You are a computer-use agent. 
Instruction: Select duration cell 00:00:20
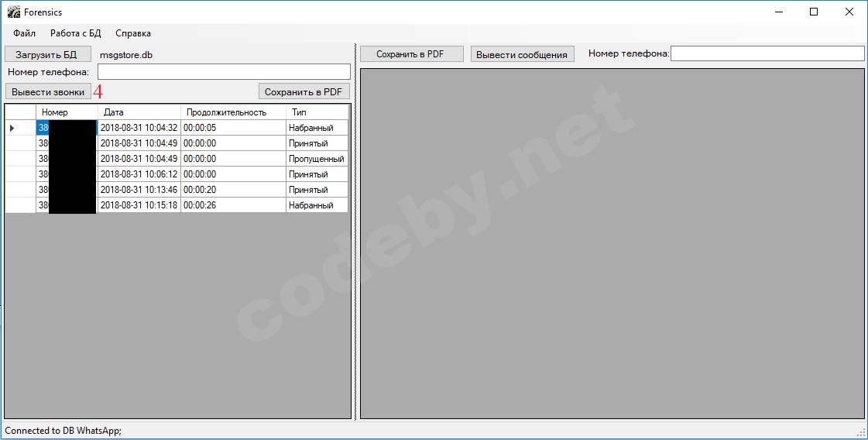(233, 190)
